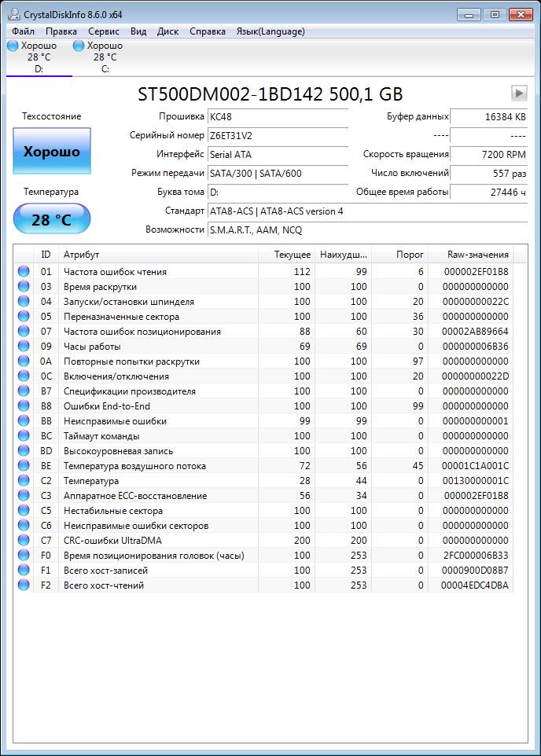Click status orb for attribute 0C
Screen dimensions: 541x756
tap(23, 376)
